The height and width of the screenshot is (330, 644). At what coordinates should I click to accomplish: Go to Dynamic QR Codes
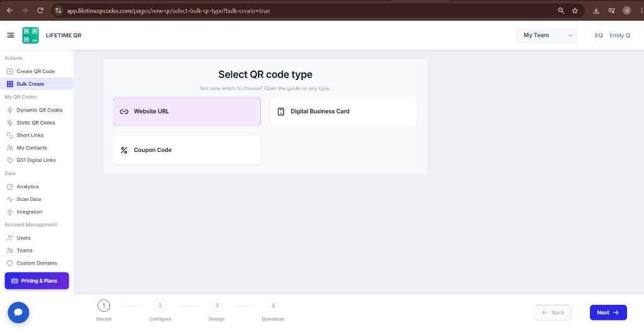point(36,110)
